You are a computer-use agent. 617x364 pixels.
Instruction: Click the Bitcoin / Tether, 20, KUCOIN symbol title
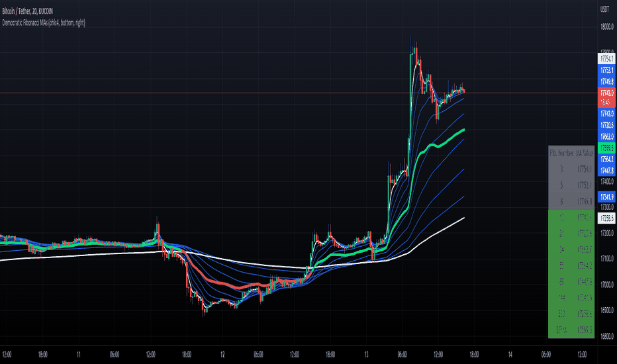click(x=27, y=11)
